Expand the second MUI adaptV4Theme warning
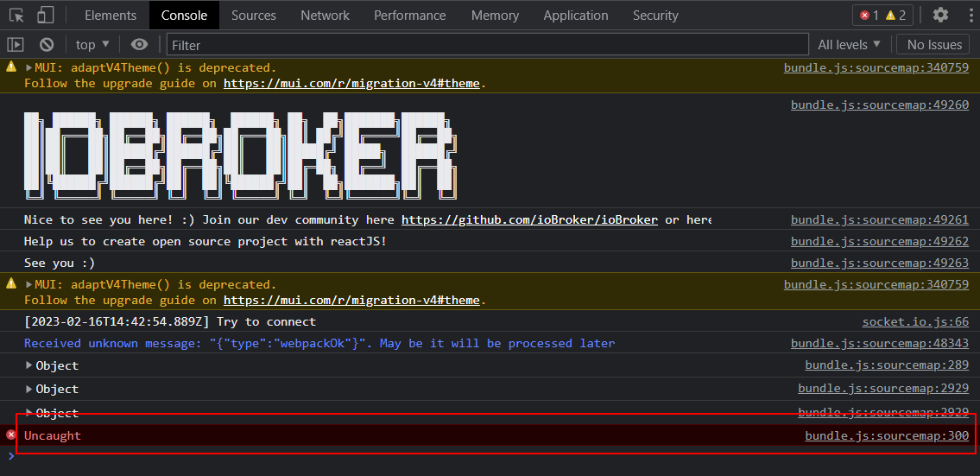Viewport: 980px width, 476px height. [x=28, y=284]
